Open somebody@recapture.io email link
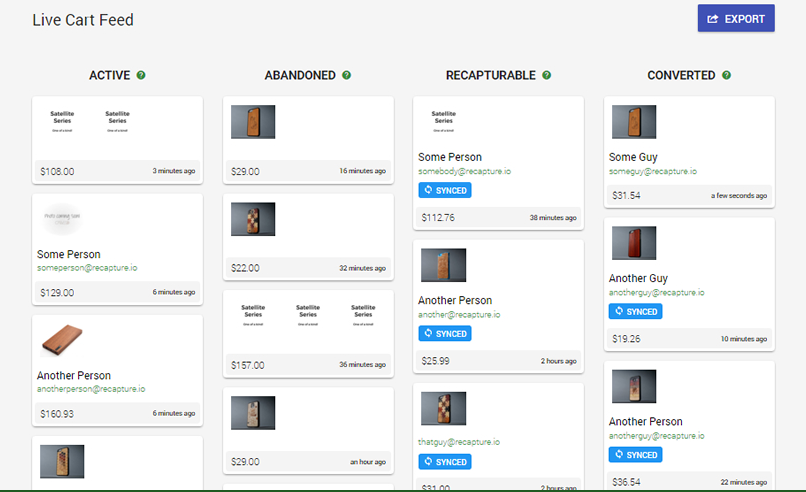806x492 pixels. (x=464, y=171)
